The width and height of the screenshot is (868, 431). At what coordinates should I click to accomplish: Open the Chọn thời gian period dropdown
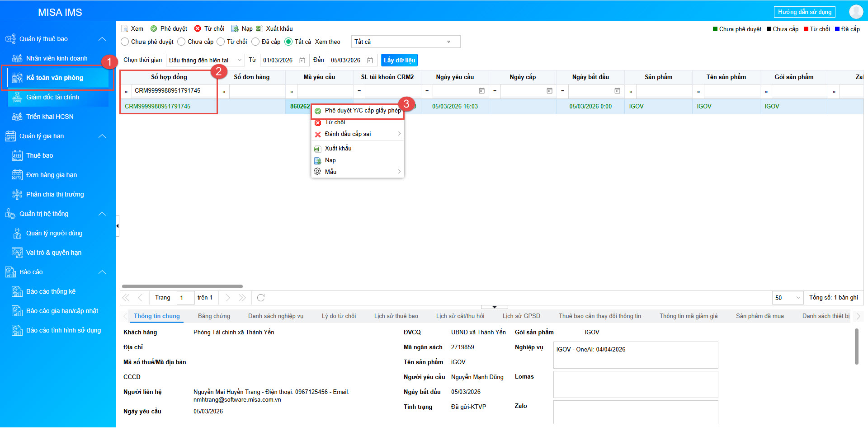[x=205, y=61]
